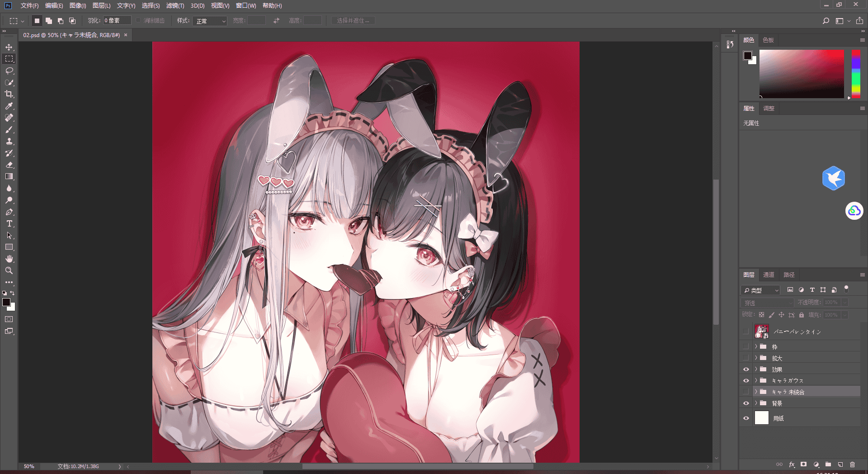This screenshot has height=474, width=868.
Task: Switch to the 色板 tab
Action: tap(768, 40)
